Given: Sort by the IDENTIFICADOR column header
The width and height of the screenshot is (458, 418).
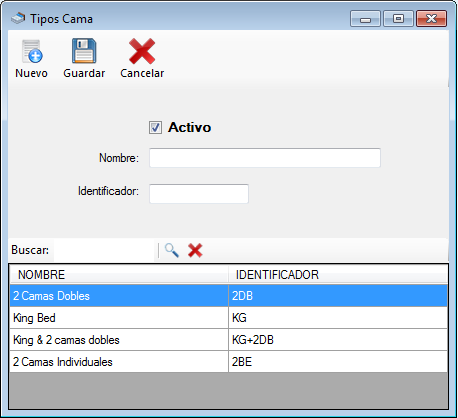Looking at the screenshot, I should coord(338,275).
